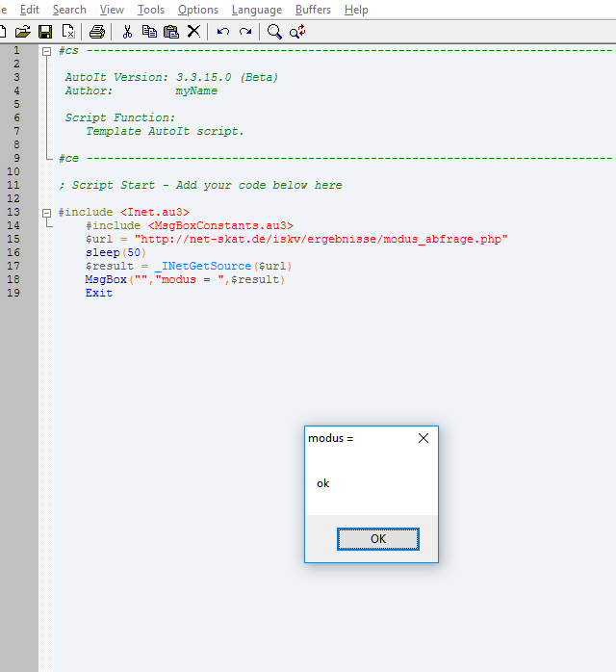Open the Tools menu

(150, 10)
